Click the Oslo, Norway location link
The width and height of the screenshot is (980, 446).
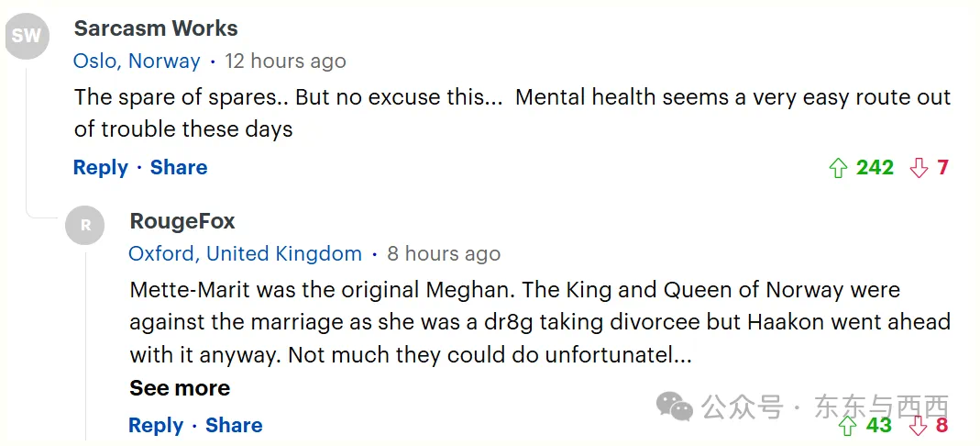tap(137, 61)
